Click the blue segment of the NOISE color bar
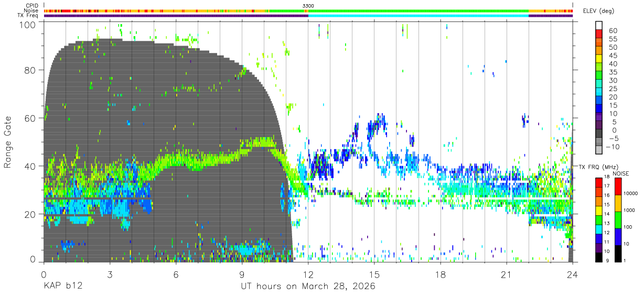The height and width of the screenshot is (297, 644). pyautogui.click(x=617, y=236)
